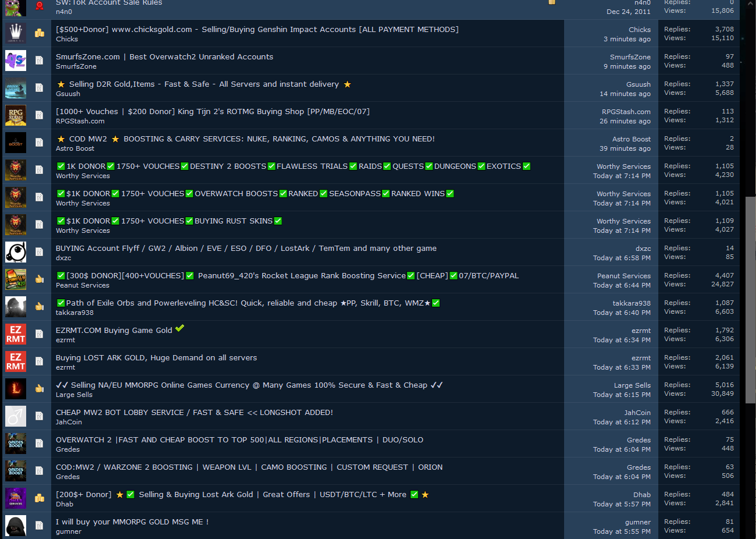This screenshot has width=756, height=539.
Task: Click the takkara938 avatar image
Action: (16, 307)
